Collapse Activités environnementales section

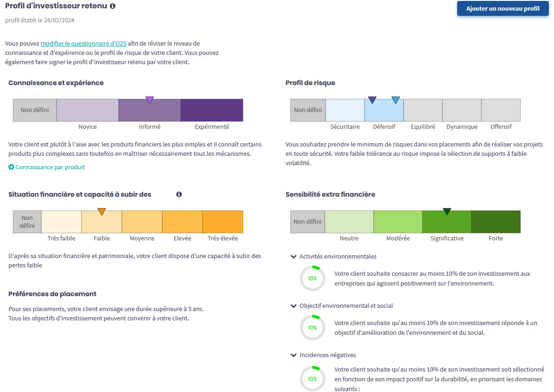[293, 256]
